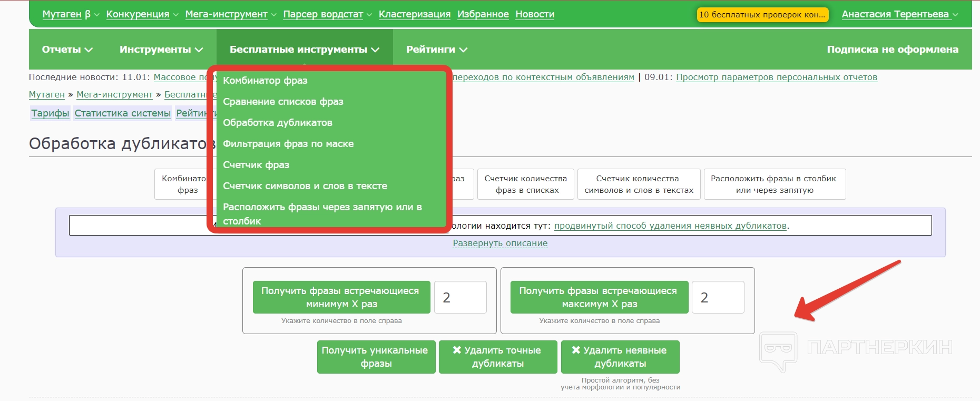Image resolution: width=980 pixels, height=401 pixels.
Task: Click Удалить неявные дубликаты button
Action: point(620,357)
